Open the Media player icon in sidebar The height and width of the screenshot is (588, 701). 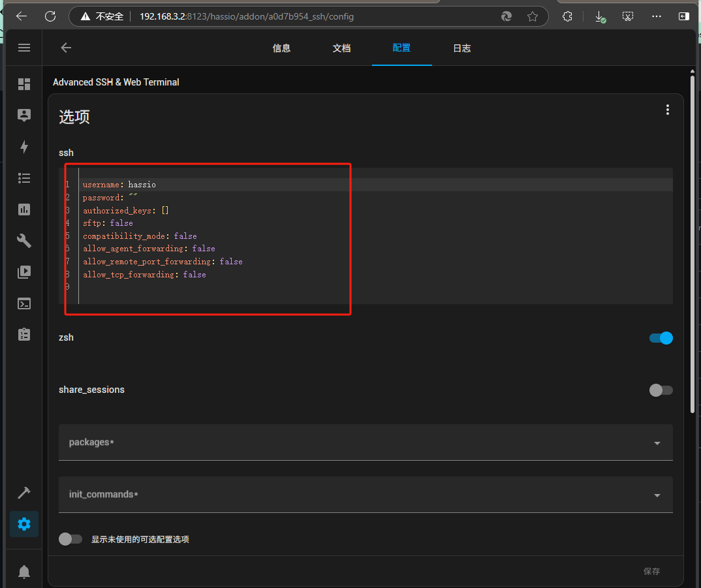coord(24,272)
